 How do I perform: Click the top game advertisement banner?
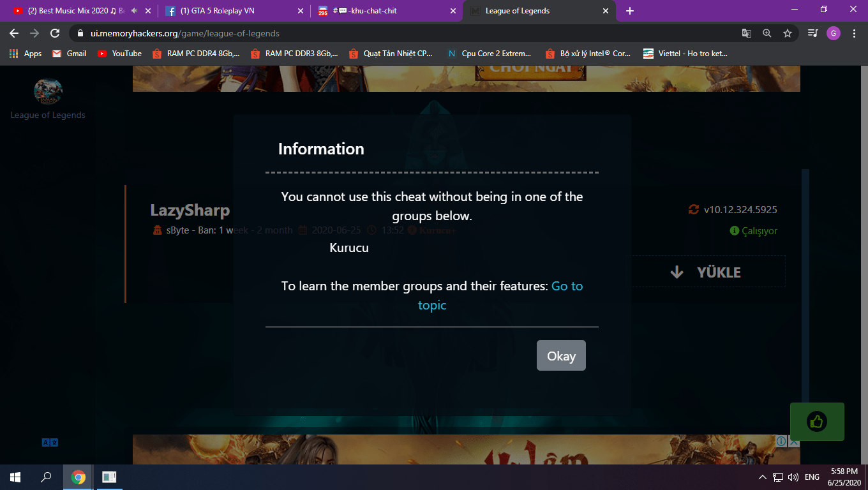point(466,78)
